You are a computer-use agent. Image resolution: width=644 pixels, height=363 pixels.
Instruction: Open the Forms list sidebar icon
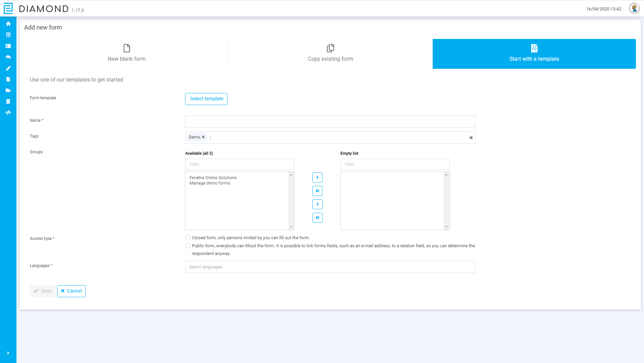pos(8,35)
